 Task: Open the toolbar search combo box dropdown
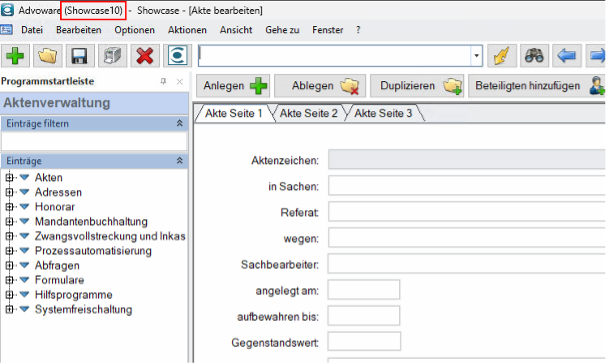pyautogui.click(x=477, y=56)
